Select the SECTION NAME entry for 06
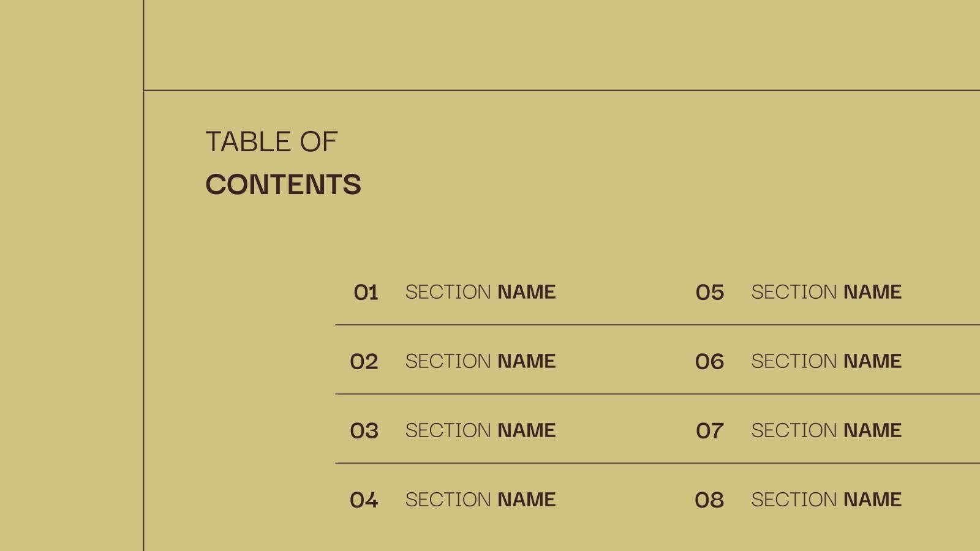 [x=826, y=361]
